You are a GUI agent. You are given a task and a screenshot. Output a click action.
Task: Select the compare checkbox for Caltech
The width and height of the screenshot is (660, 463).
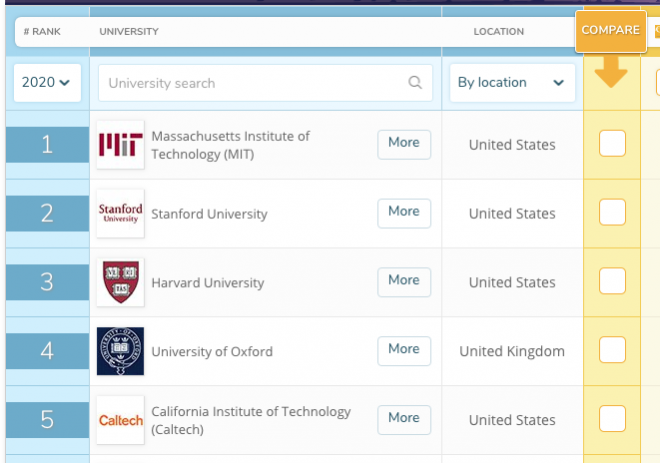[612, 418]
